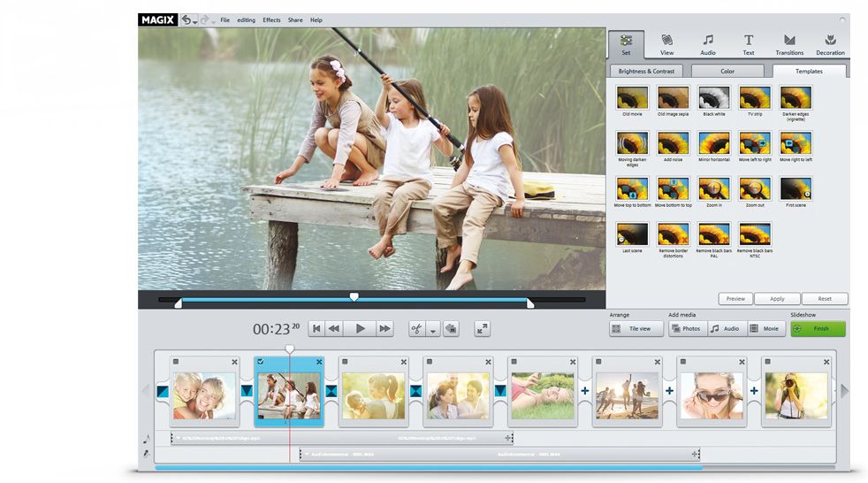Click transition icon before the couple photo
Image resolution: width=868 pixels, height=483 pixels.
tap(415, 391)
